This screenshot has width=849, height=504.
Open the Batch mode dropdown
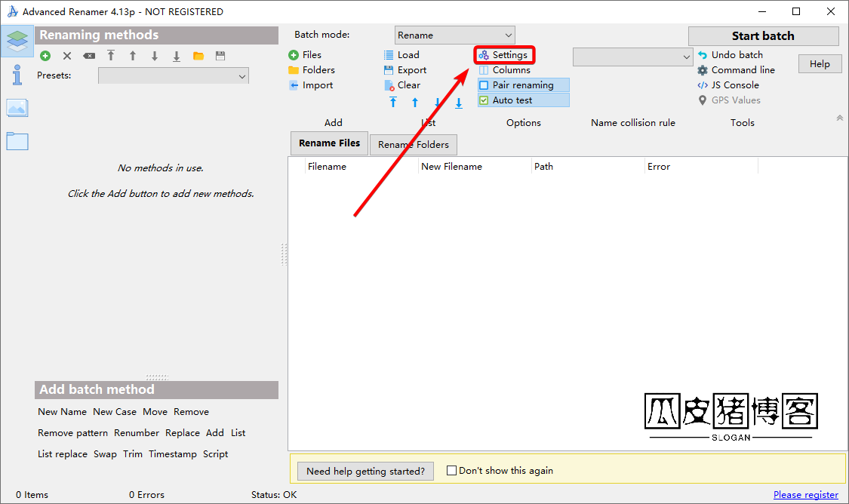coord(455,35)
